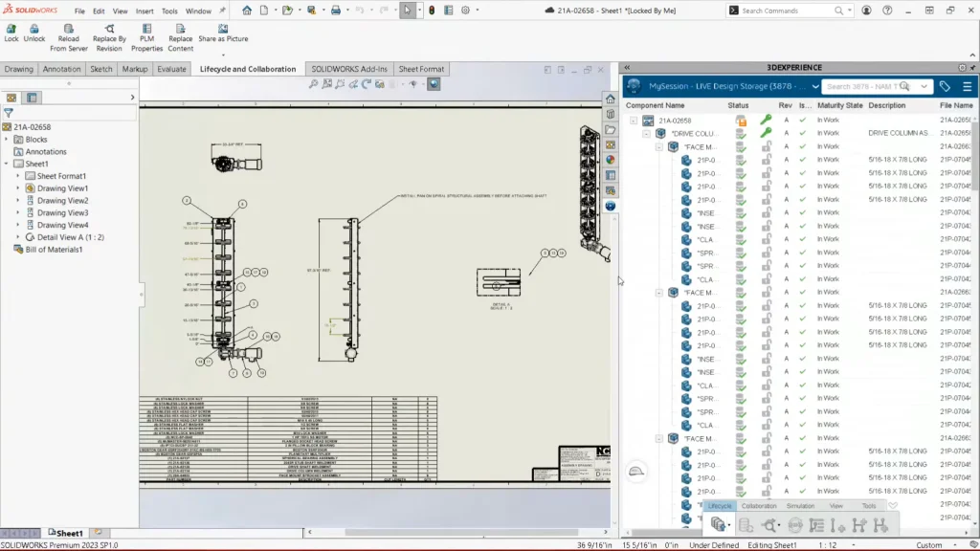
Task: Click the Home icon in top toolbar
Action: click(x=247, y=11)
